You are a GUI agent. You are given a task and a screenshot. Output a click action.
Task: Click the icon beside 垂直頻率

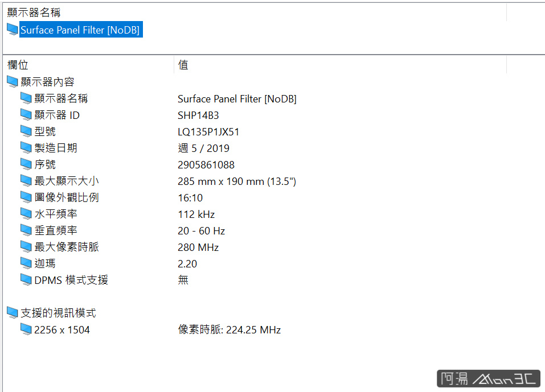[26, 230]
